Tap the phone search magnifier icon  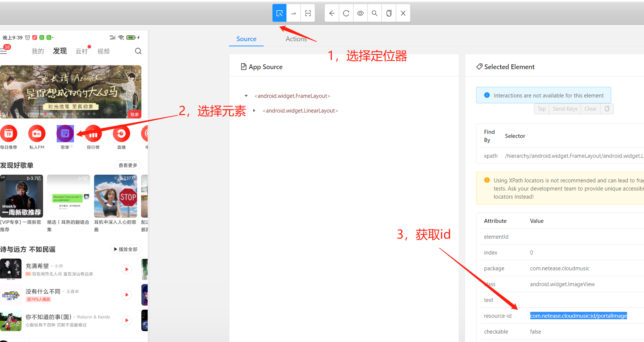pyautogui.click(x=138, y=51)
